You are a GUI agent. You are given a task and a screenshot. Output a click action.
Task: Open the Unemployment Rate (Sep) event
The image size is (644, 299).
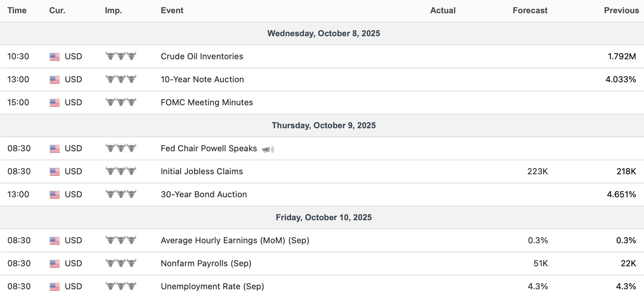pyautogui.click(x=212, y=286)
